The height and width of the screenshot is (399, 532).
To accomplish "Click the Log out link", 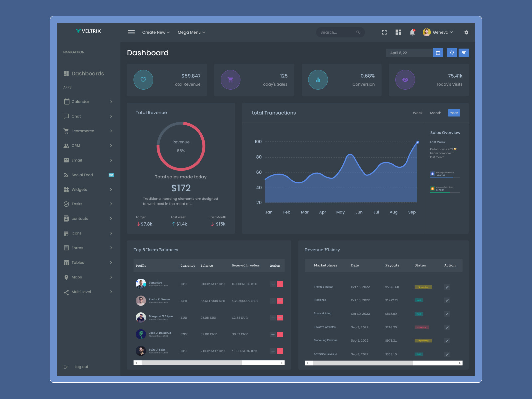I will [81, 367].
